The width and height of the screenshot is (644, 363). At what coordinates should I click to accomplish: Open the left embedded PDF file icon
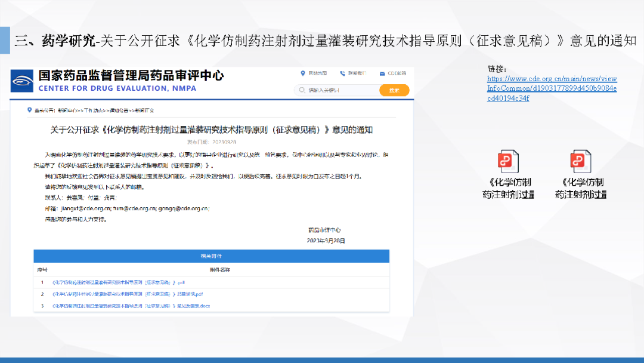pyautogui.click(x=508, y=162)
